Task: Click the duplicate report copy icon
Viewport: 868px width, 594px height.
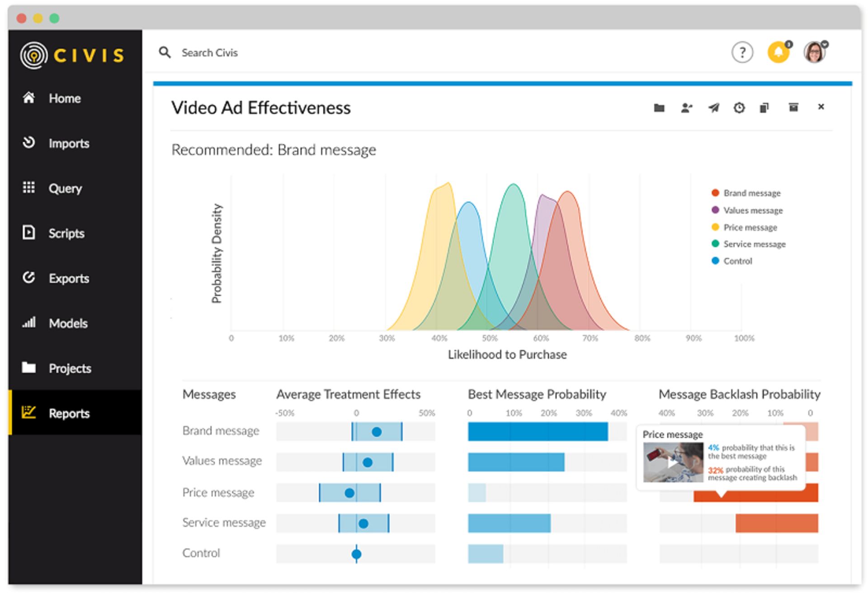Action: point(764,108)
